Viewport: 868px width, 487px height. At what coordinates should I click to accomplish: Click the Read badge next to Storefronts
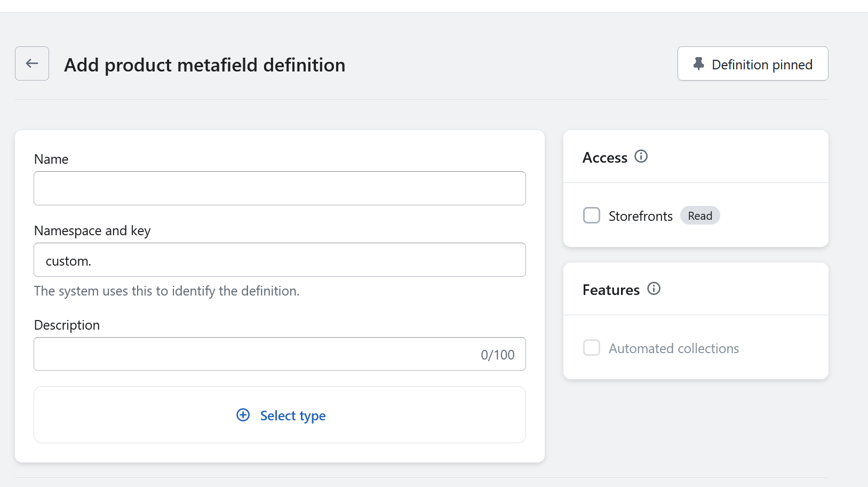click(x=700, y=215)
